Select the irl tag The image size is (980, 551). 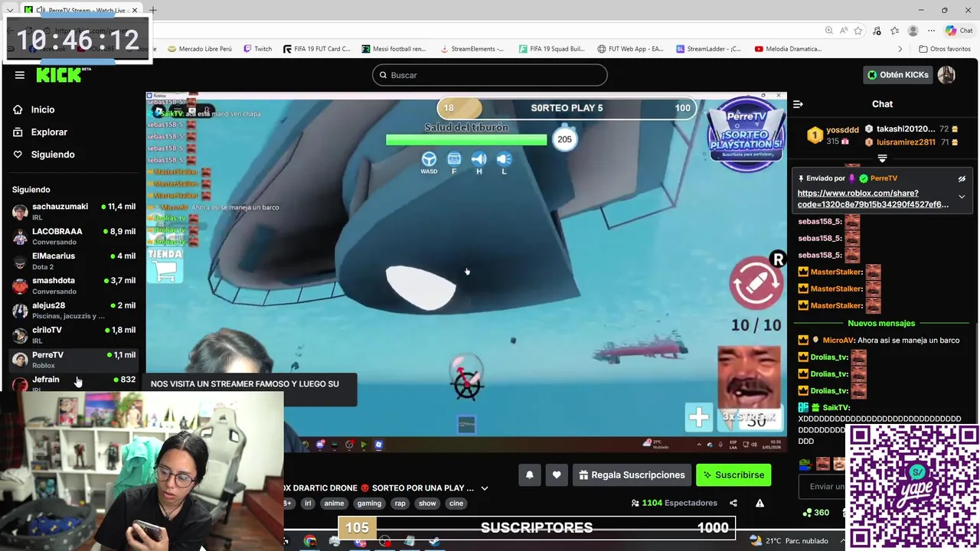pyautogui.click(x=308, y=503)
